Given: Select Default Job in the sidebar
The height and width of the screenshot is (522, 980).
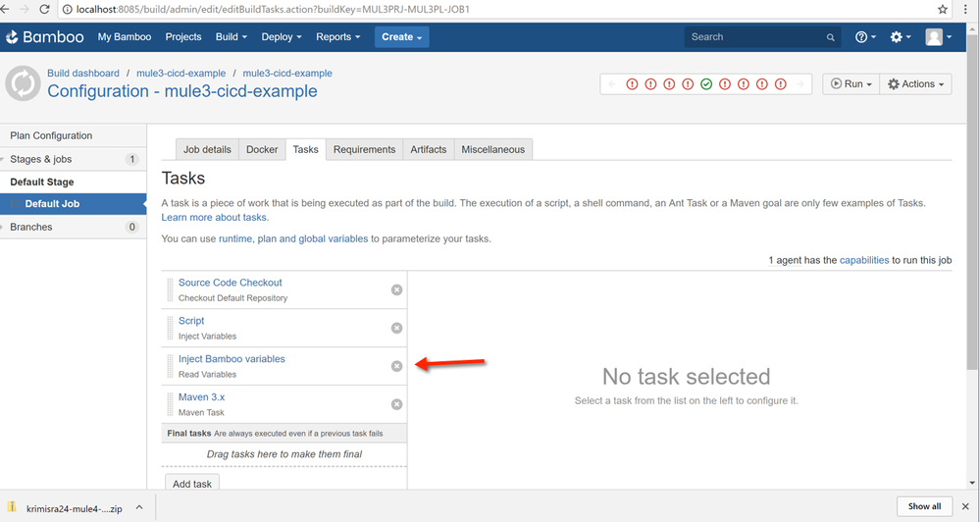Looking at the screenshot, I should coord(74,204).
